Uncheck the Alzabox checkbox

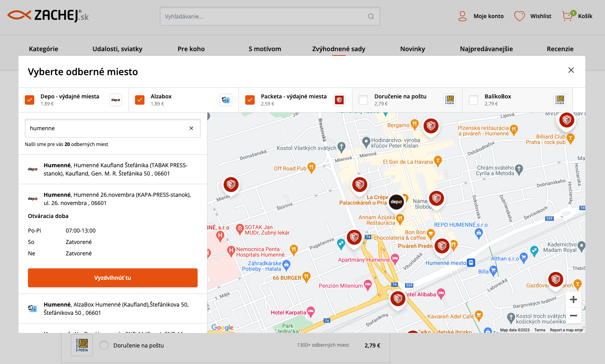tap(140, 100)
